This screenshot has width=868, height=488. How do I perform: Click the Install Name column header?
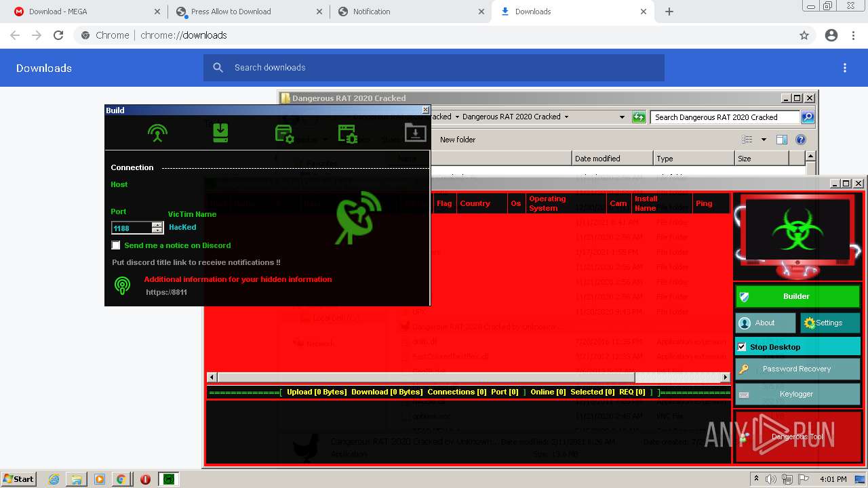[x=661, y=203]
